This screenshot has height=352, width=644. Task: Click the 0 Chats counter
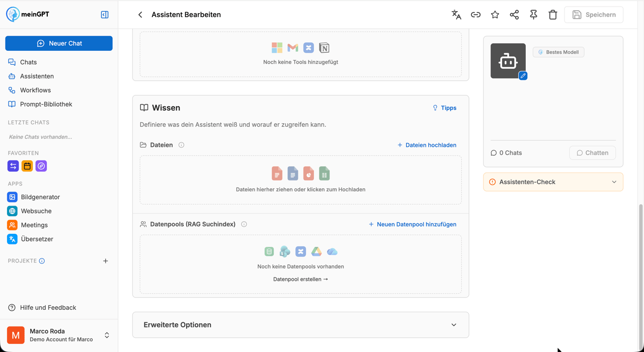[x=506, y=153]
